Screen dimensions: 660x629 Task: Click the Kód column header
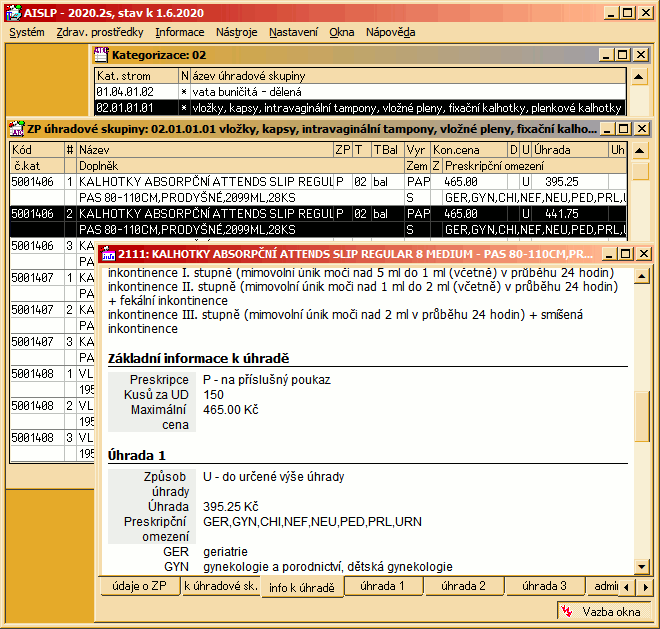click(37, 150)
